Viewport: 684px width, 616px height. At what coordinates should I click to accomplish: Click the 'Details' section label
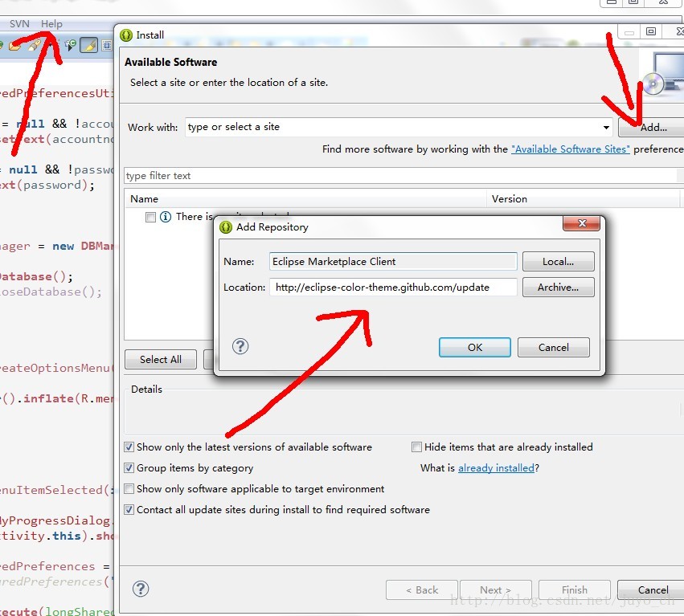coord(146,390)
